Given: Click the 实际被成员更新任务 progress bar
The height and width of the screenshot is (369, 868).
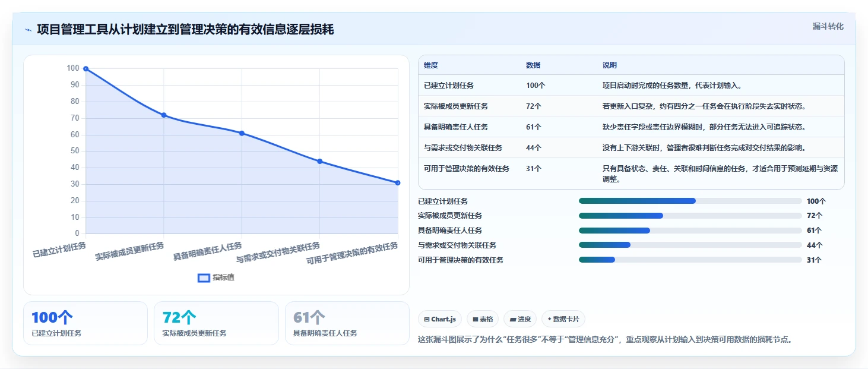Looking at the screenshot, I should coord(690,216).
